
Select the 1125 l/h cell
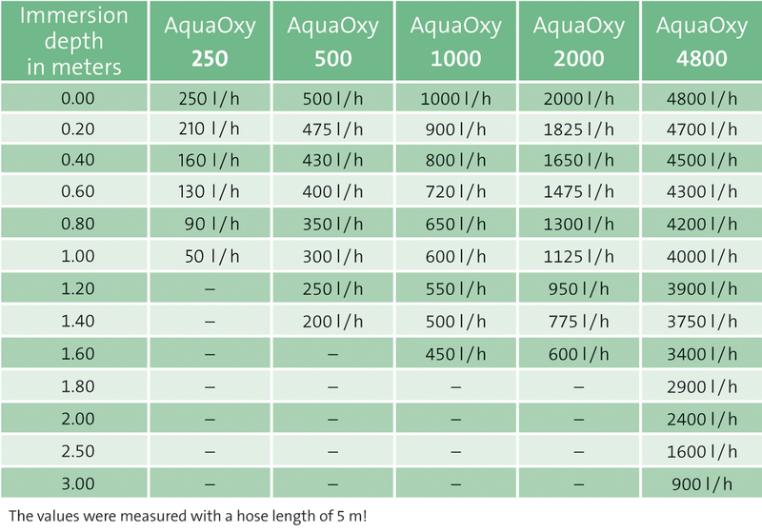[x=579, y=256]
